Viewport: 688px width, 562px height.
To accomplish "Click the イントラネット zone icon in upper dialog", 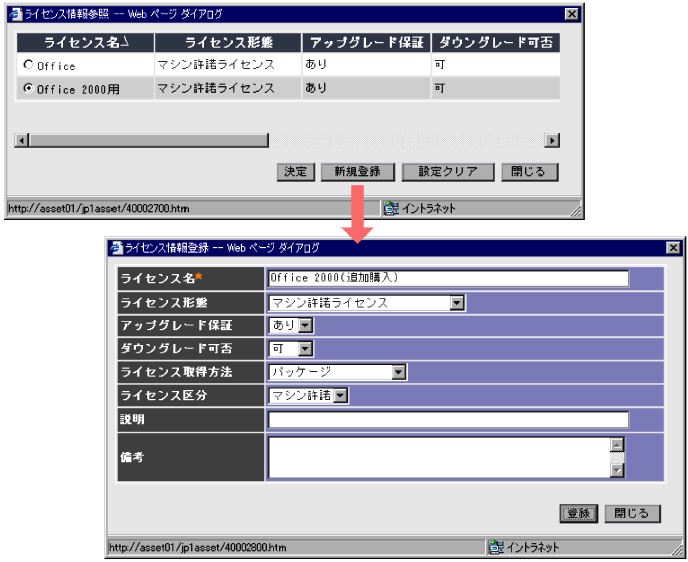I will pos(391,208).
